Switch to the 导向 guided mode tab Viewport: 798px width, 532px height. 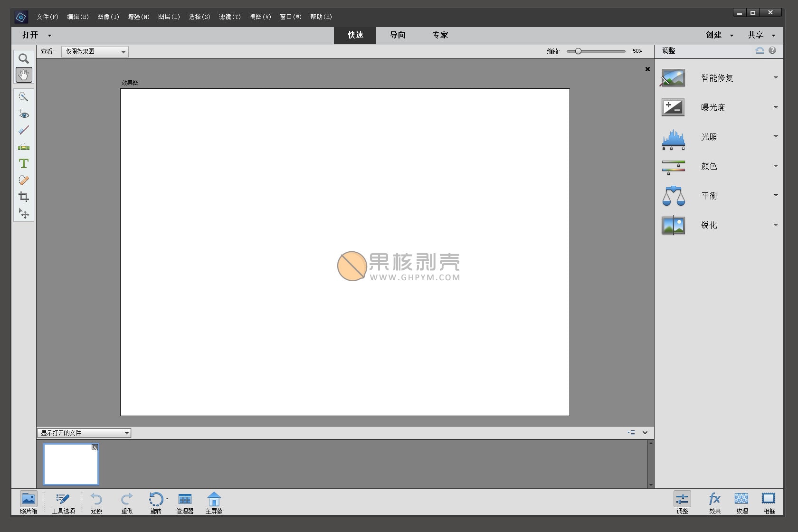398,35
